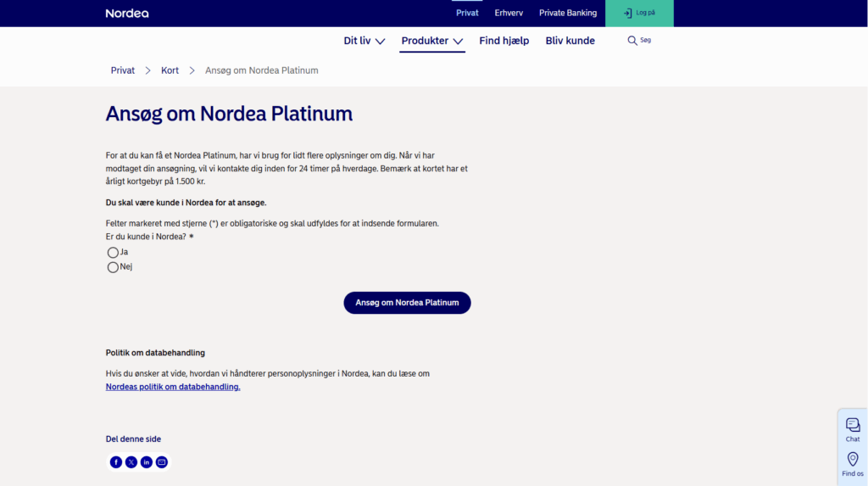Share page via email icon

[162, 462]
